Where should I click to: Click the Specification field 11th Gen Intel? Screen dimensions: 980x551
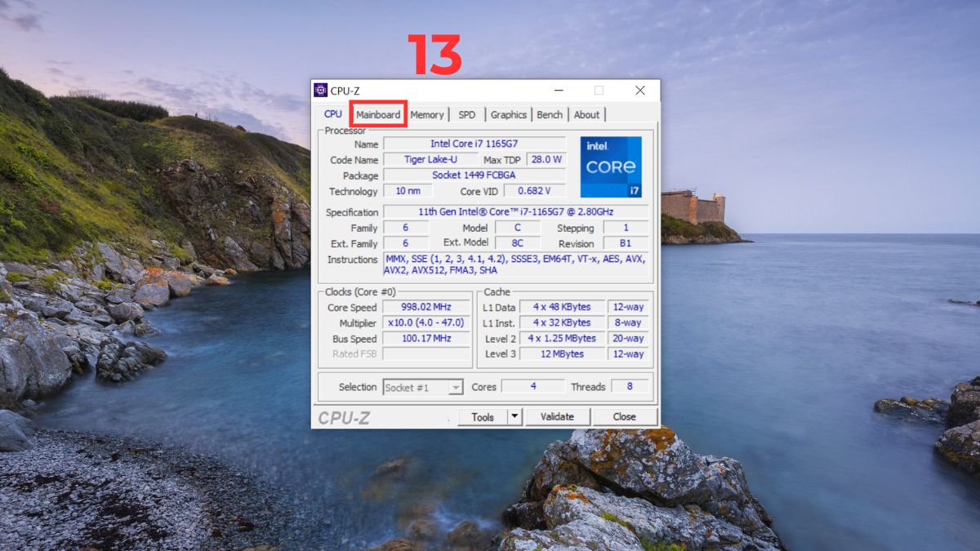pyautogui.click(x=516, y=212)
